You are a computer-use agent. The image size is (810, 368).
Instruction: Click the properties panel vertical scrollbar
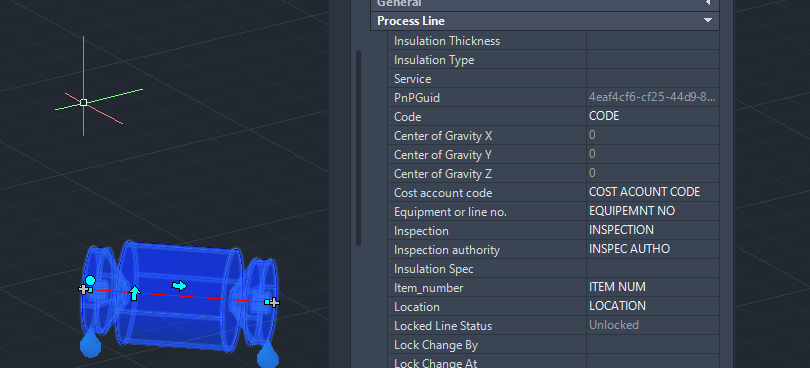coord(359,148)
